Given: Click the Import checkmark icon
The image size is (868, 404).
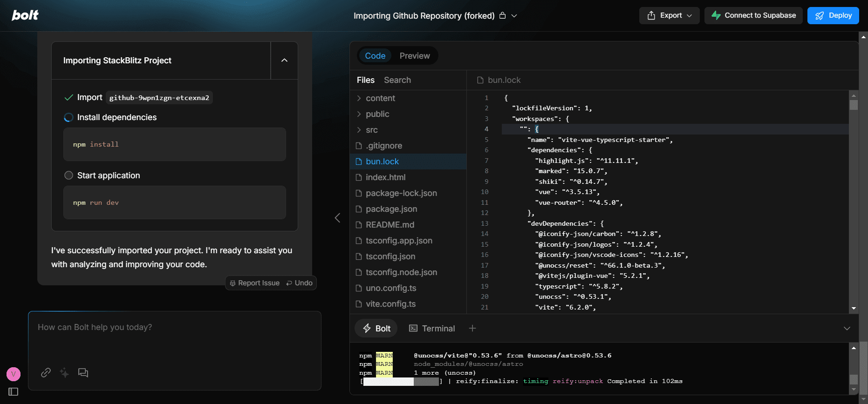Looking at the screenshot, I should coord(68,97).
